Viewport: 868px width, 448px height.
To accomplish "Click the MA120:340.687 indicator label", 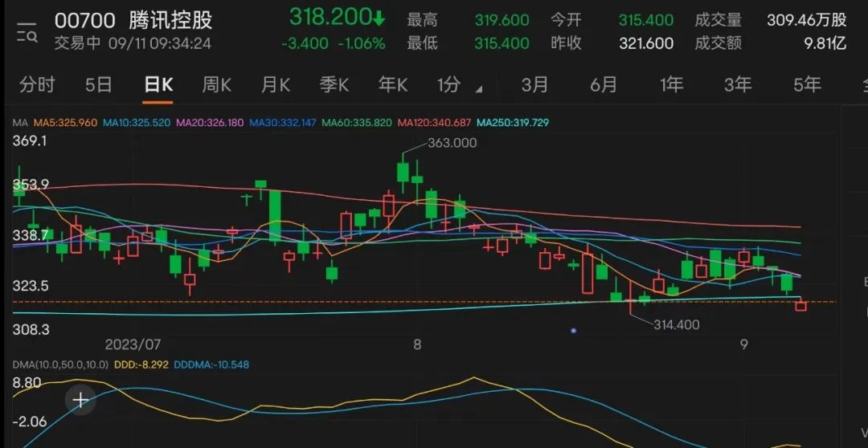I will click(x=434, y=122).
